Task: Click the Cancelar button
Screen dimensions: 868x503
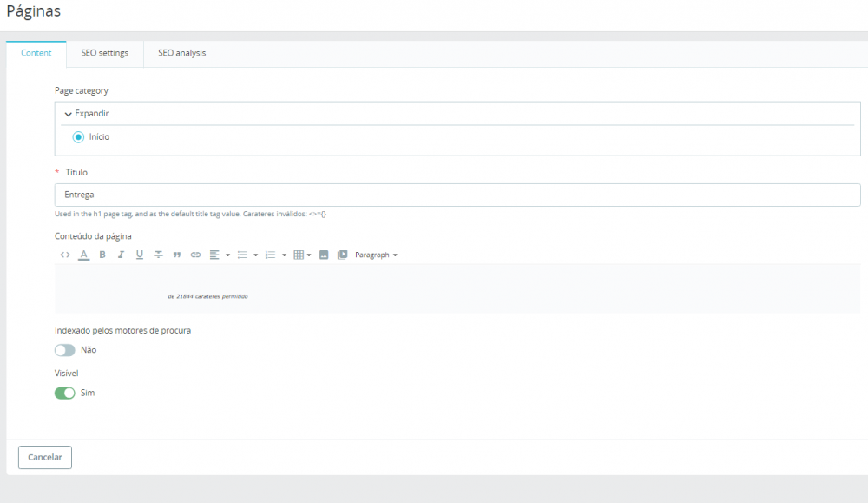Action: click(x=44, y=457)
